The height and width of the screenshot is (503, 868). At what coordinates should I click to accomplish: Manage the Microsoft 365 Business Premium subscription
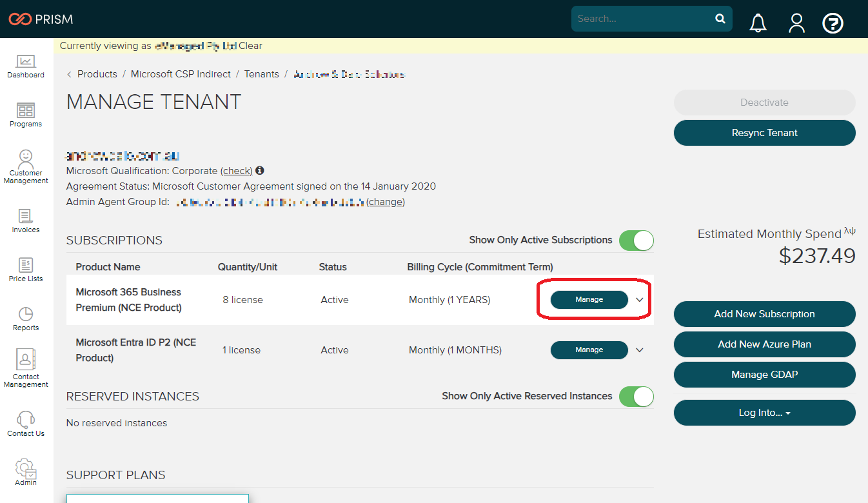tap(589, 300)
